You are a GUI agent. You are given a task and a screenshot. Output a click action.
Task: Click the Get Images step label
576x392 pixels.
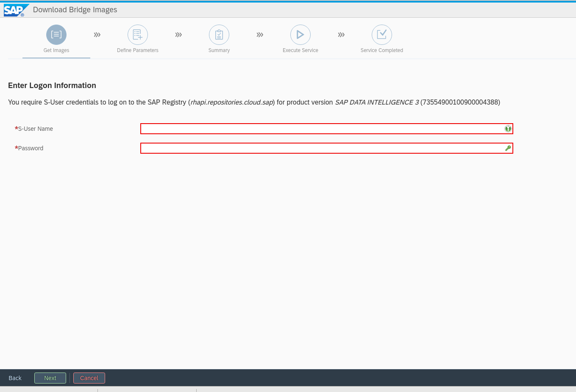pos(56,50)
